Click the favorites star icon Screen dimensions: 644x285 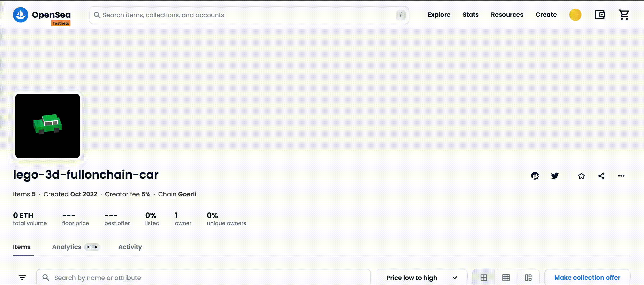[x=581, y=176]
